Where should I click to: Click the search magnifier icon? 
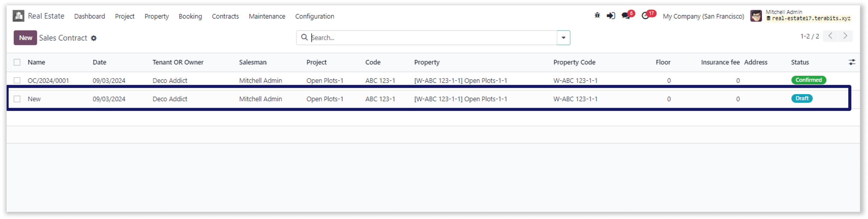point(304,37)
